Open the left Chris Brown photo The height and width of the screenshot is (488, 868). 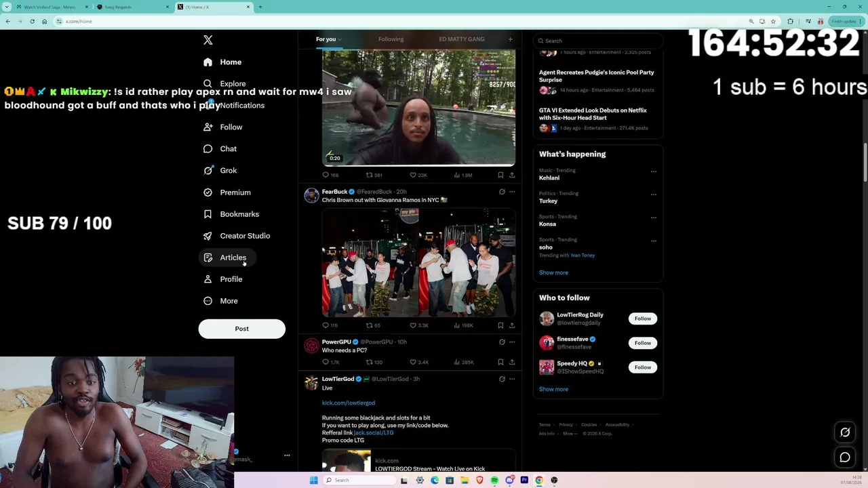pos(370,263)
